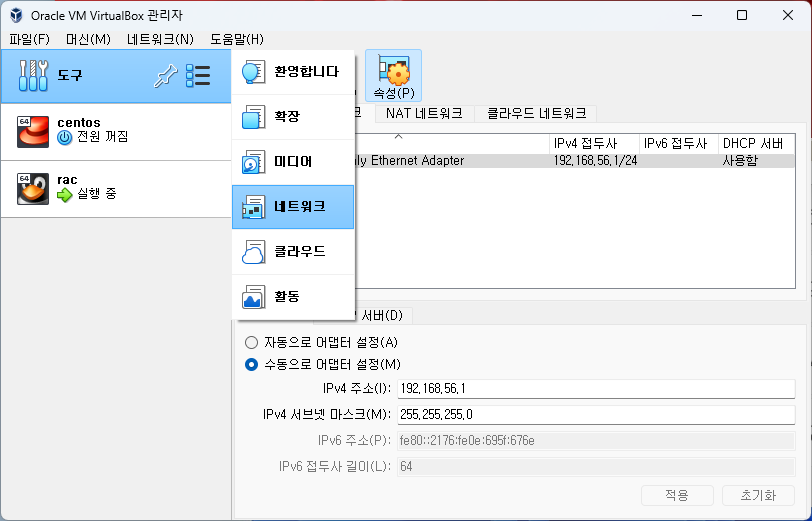Sort by IPv4 접두사 column header
Image resolution: width=812 pixels, height=521 pixels.
click(594, 143)
